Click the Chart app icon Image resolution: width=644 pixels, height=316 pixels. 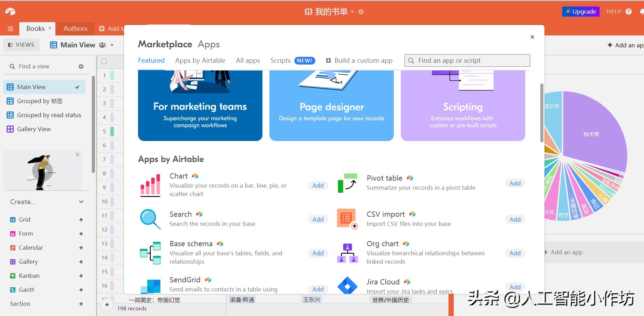click(x=150, y=185)
